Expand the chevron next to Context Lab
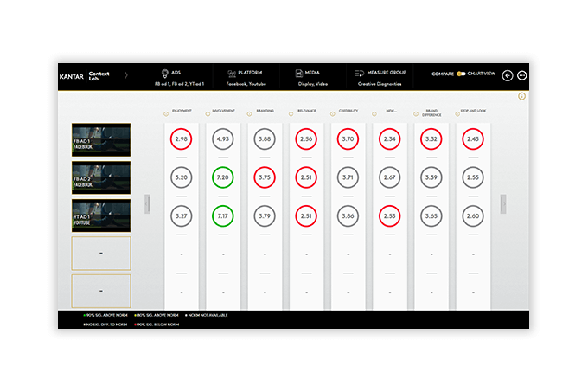Image resolution: width=588 pixels, height=392 pixels. 126,75
